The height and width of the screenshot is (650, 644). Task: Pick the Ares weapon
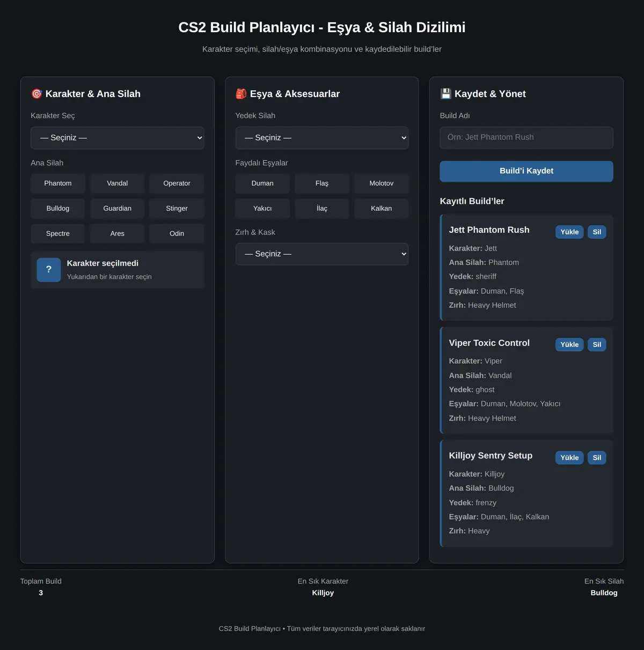pyautogui.click(x=118, y=234)
